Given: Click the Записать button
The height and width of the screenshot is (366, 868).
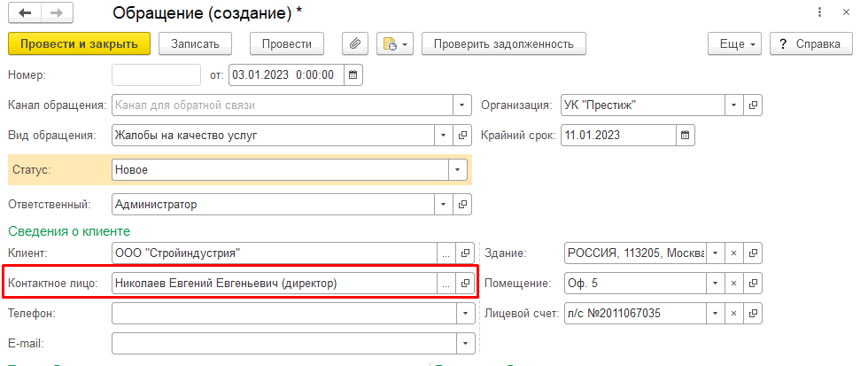Looking at the screenshot, I should pos(195,43).
